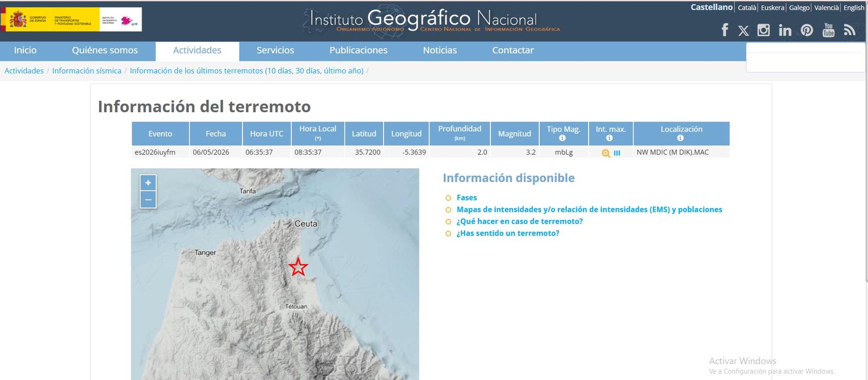
Task: Click the date cell 06/05/2026
Action: click(x=211, y=152)
